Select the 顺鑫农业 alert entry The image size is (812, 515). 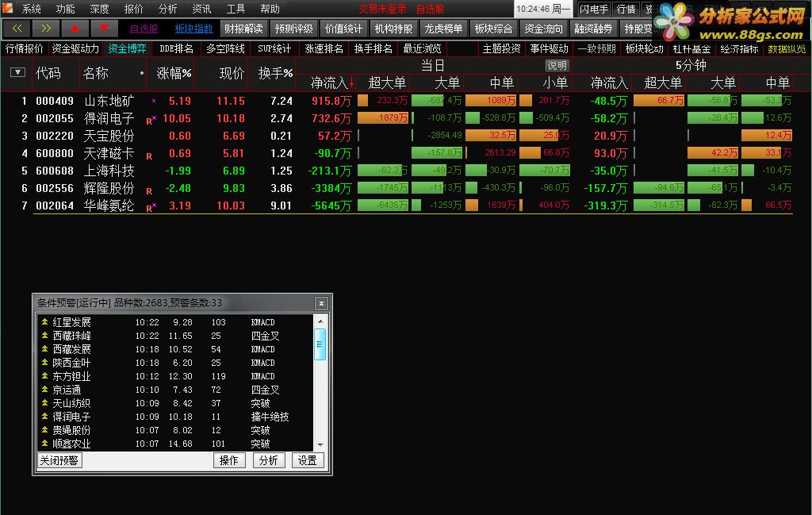(176, 444)
